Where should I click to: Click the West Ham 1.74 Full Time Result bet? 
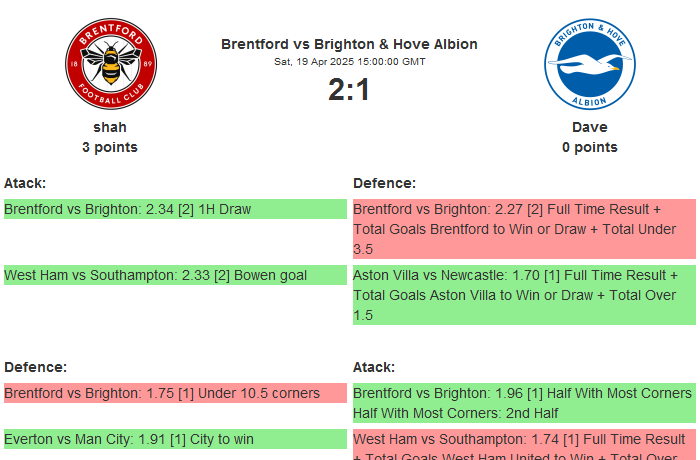[x=524, y=445]
